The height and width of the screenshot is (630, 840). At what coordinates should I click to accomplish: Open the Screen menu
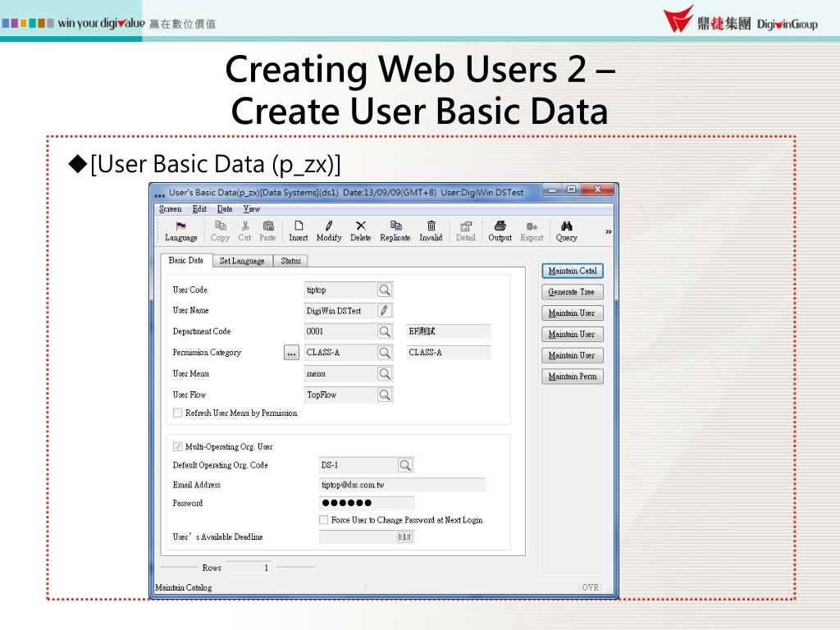[x=171, y=209]
